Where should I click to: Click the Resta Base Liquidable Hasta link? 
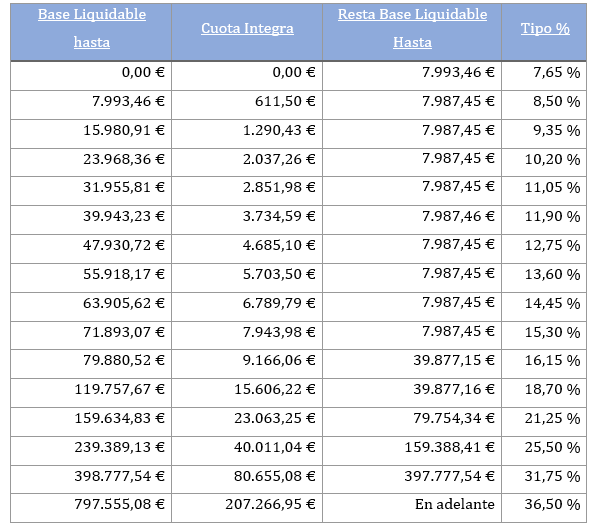coord(412,28)
